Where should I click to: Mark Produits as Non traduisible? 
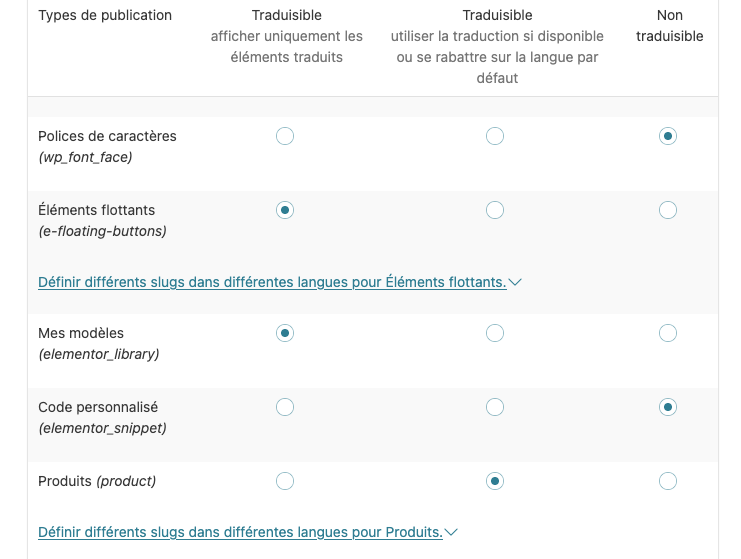click(x=668, y=481)
